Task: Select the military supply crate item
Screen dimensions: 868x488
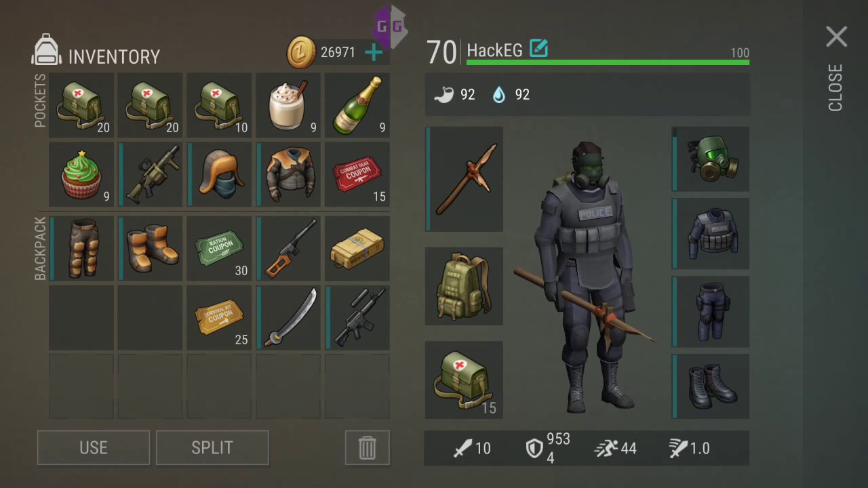Action: [x=357, y=249]
